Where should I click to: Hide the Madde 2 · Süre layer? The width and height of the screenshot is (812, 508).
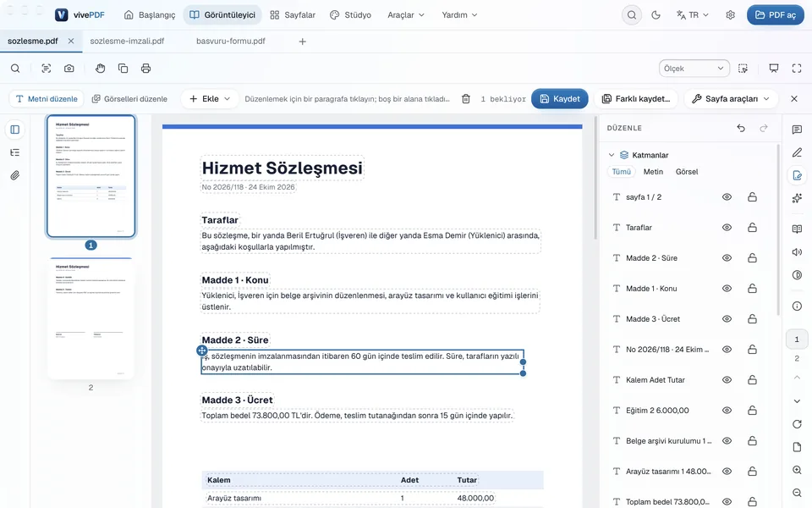click(727, 258)
